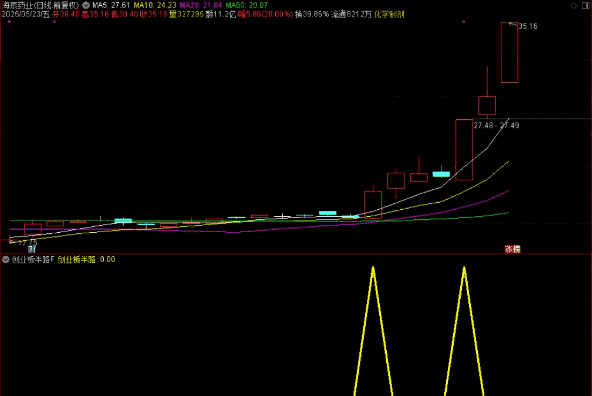This screenshot has height=396, width=592.
Task: Click the divider above the indicator panel
Action: coord(296,254)
